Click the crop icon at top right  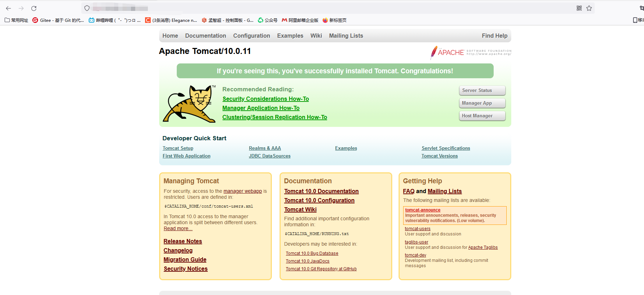(x=642, y=8)
